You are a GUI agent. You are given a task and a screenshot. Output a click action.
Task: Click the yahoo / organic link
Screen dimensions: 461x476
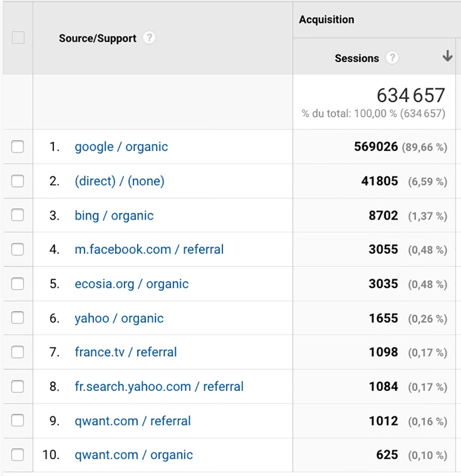pos(119,318)
